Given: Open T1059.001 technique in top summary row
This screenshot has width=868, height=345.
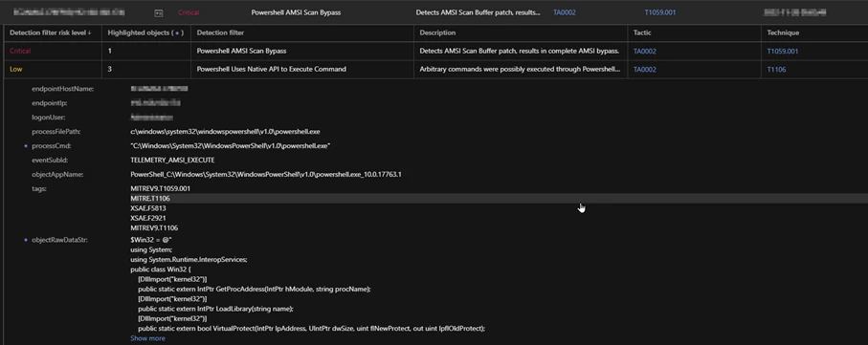Looking at the screenshot, I should coord(660,12).
